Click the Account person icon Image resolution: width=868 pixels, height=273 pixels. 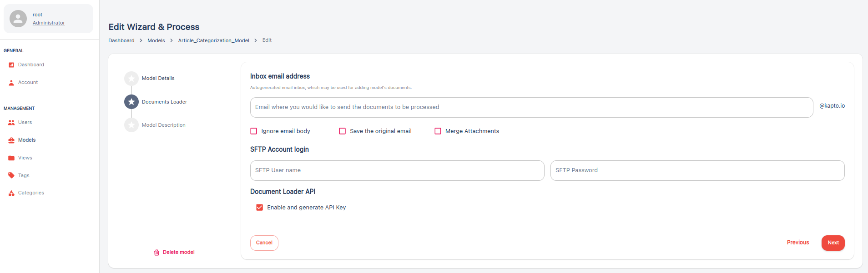pos(11,83)
